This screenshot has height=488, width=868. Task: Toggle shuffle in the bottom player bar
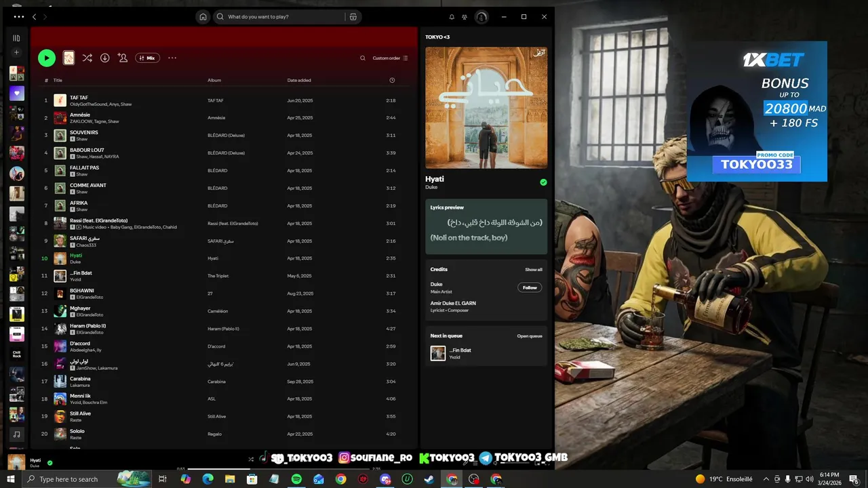click(x=251, y=459)
